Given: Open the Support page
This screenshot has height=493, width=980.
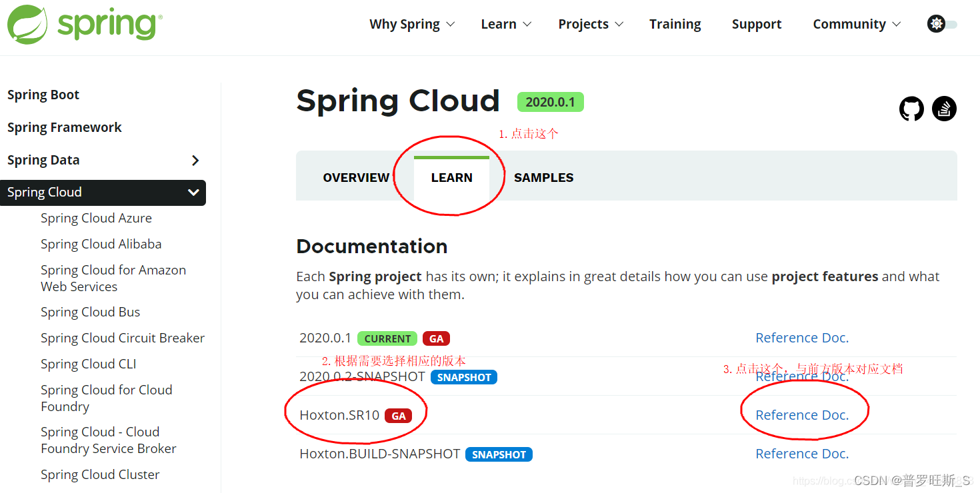Looking at the screenshot, I should [x=757, y=24].
